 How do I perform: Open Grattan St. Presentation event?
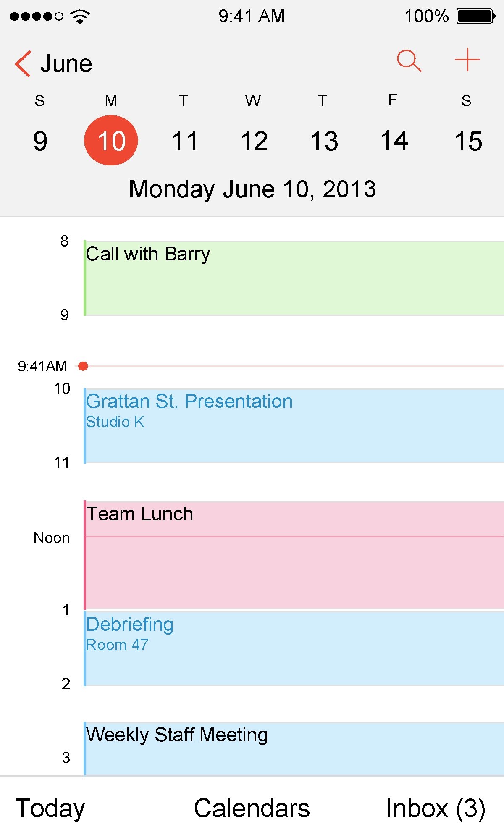point(294,426)
